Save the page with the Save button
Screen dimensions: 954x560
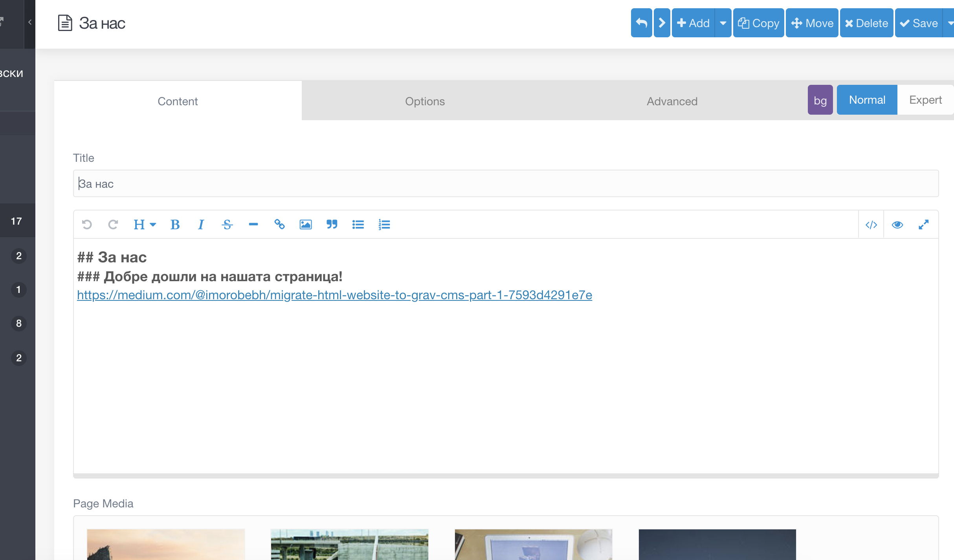919,23
